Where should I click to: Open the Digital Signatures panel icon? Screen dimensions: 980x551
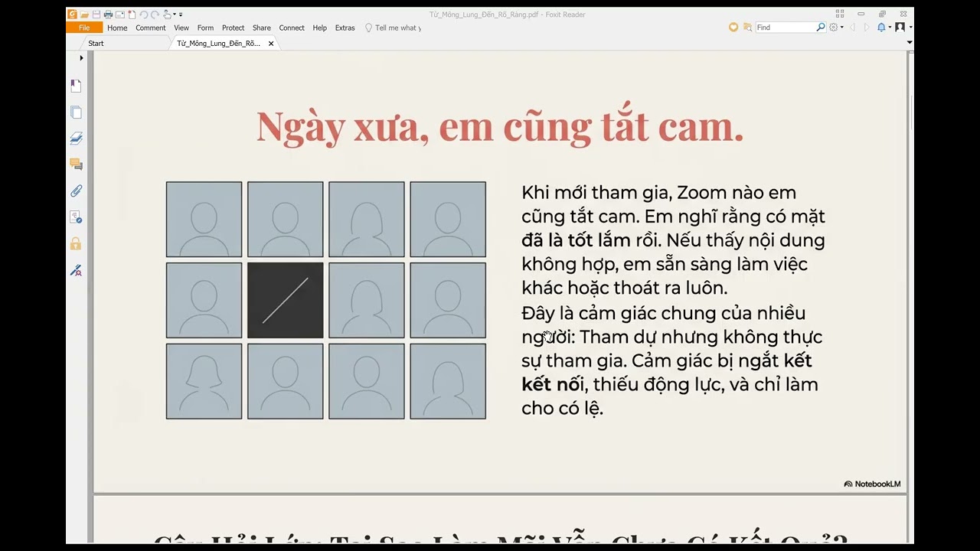click(76, 217)
